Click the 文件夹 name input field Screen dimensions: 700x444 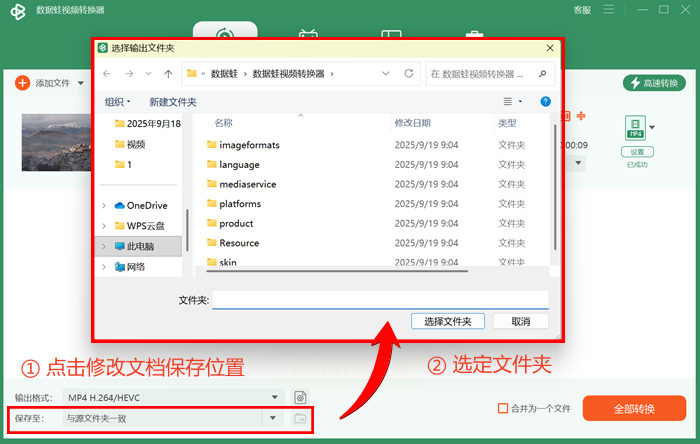click(x=380, y=300)
